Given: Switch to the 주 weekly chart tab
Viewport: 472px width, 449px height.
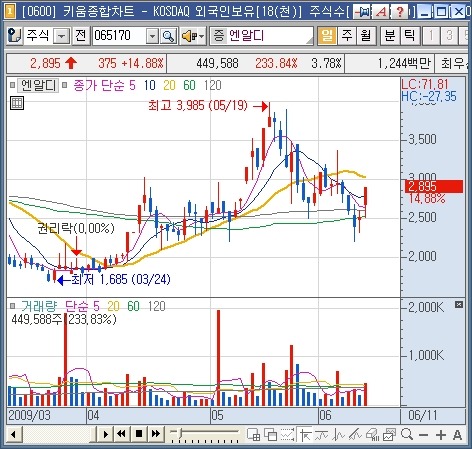Looking at the screenshot, I should point(347,35).
